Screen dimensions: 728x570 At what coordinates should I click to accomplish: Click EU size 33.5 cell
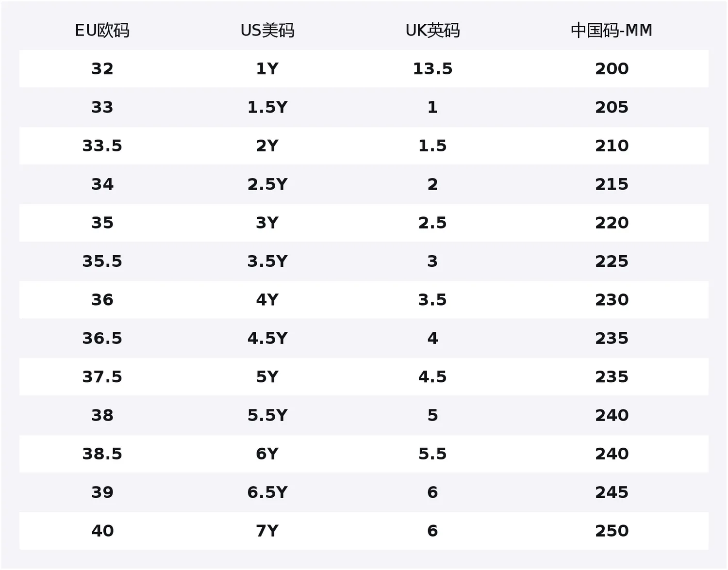[x=102, y=146]
